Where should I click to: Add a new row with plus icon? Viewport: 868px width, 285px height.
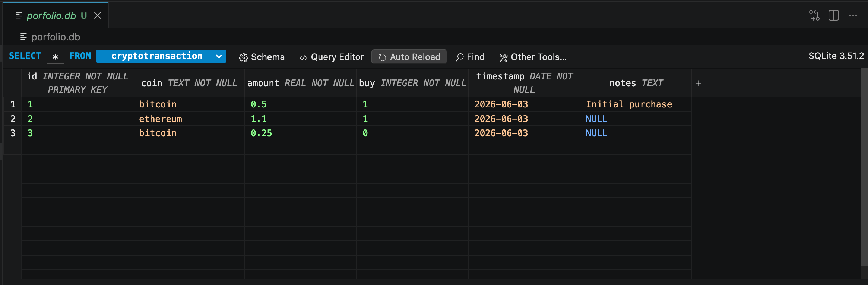click(x=12, y=148)
